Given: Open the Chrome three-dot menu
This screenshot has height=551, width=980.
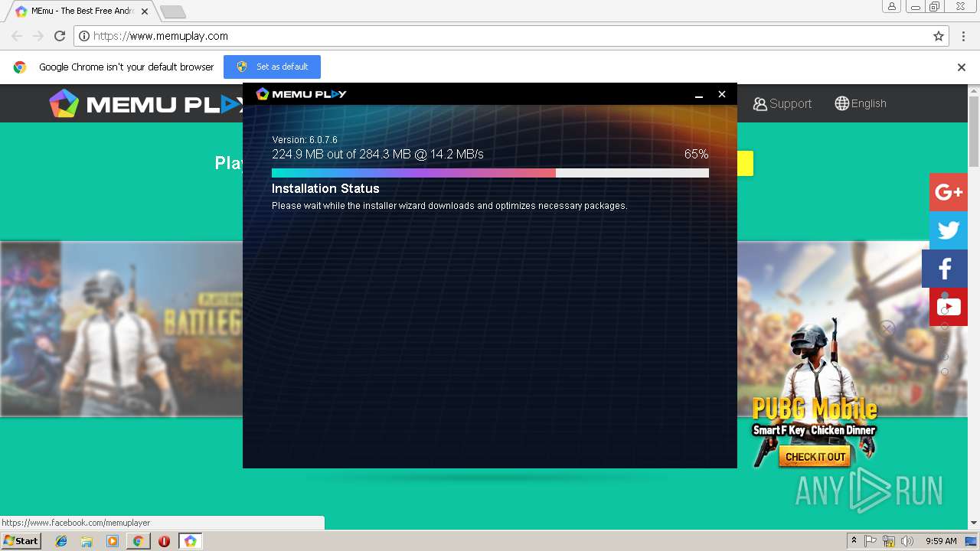Looking at the screenshot, I should click(963, 36).
